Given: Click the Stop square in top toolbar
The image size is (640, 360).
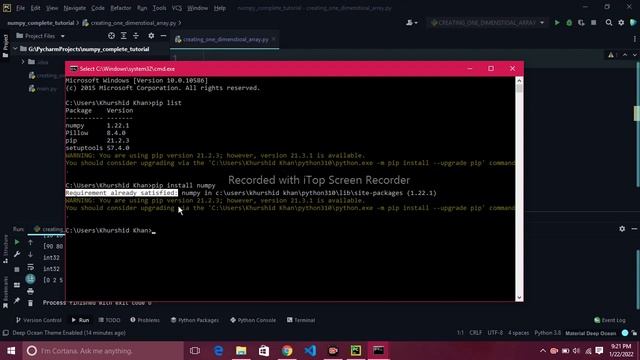Looking at the screenshot, I should (x=593, y=23).
